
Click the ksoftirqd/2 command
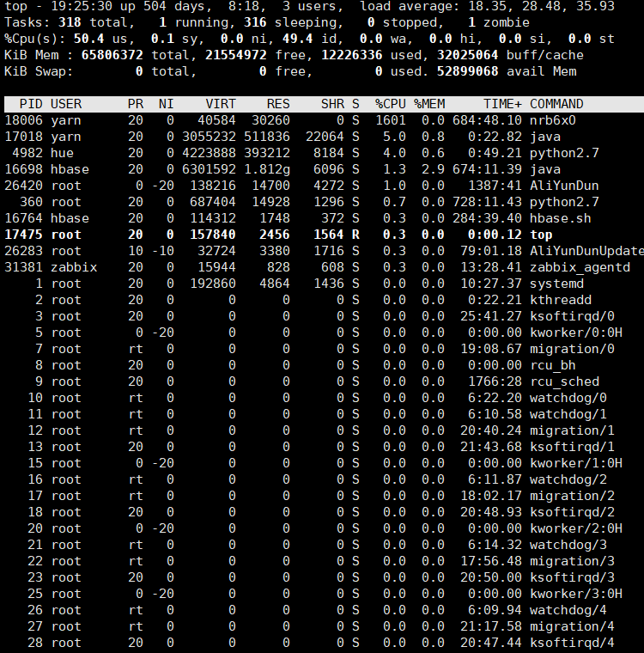point(572,512)
